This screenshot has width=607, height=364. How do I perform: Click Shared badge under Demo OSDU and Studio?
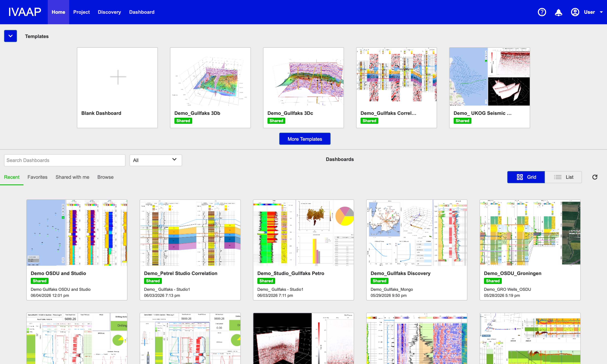pos(39,281)
